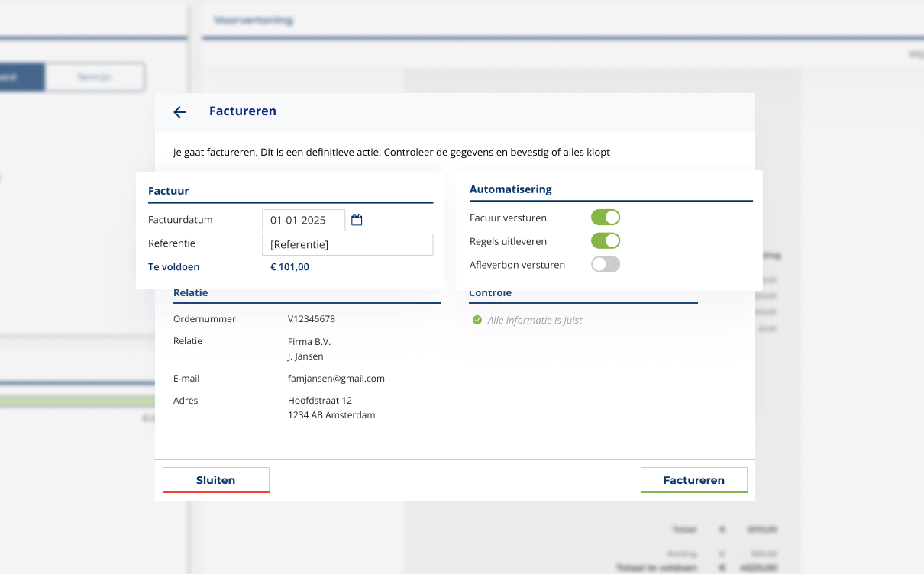Open the calendar date picker icon
Screen dimensions: 924x574
point(357,220)
